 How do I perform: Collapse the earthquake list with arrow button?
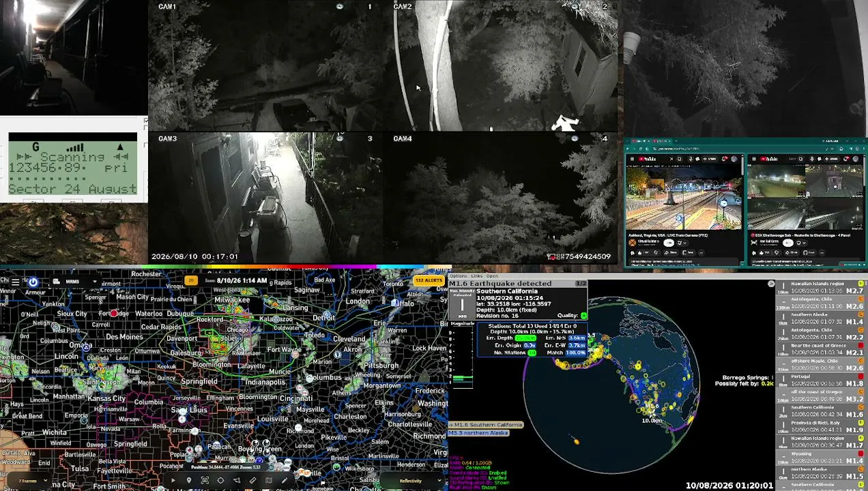[771, 284]
